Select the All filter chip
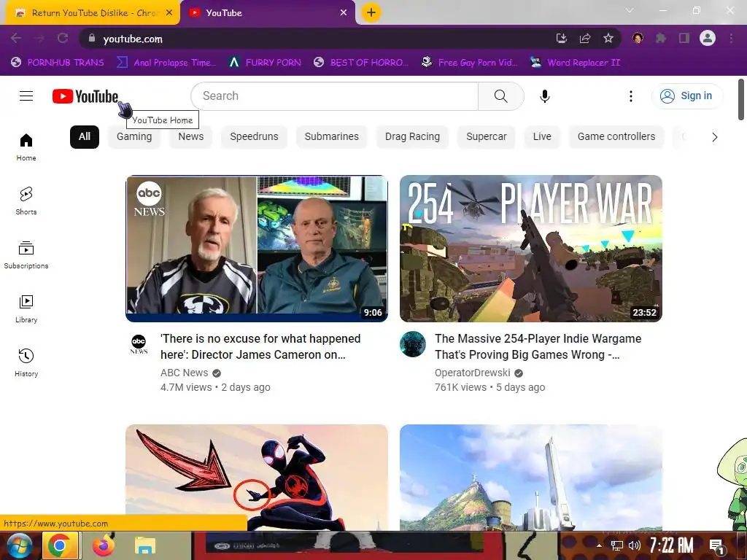 tap(85, 136)
